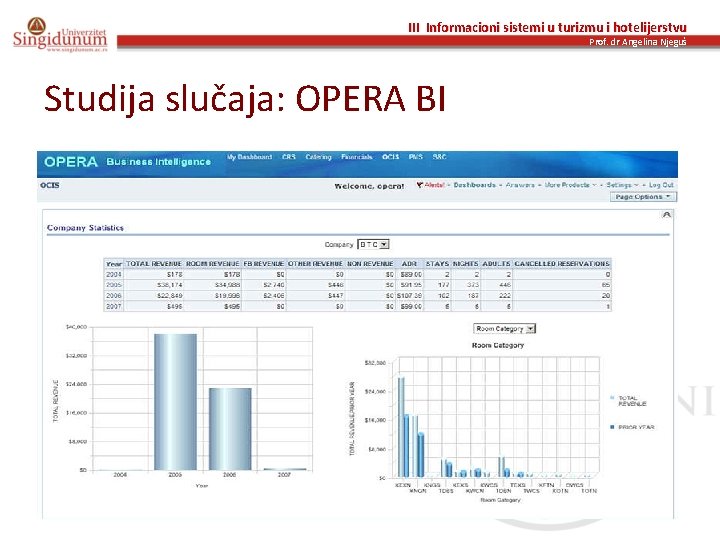Select the Financials tab
The width and height of the screenshot is (720, 540).
pyautogui.click(x=357, y=157)
